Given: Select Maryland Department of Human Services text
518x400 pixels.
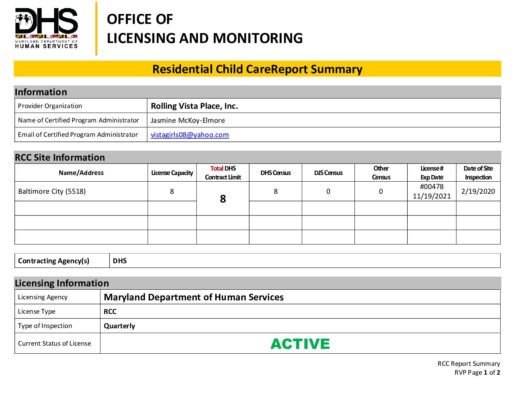Looking at the screenshot, I should 193,297.
